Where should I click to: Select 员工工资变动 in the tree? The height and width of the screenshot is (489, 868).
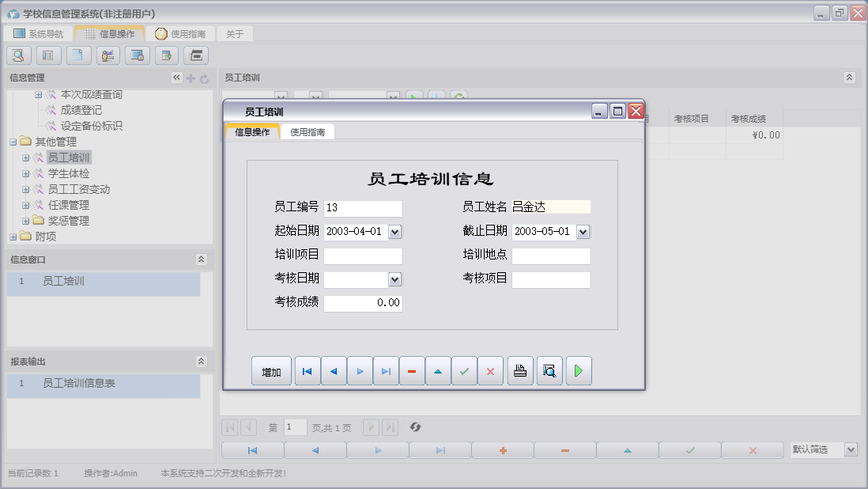(x=78, y=189)
